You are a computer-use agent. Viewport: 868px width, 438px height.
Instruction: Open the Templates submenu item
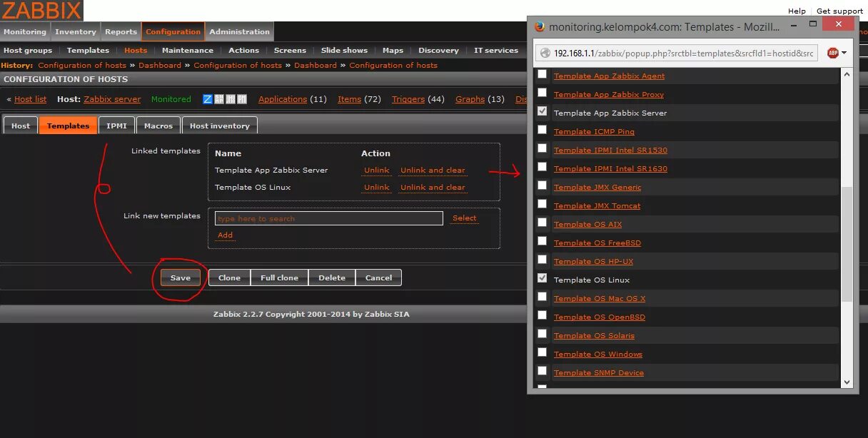click(88, 51)
